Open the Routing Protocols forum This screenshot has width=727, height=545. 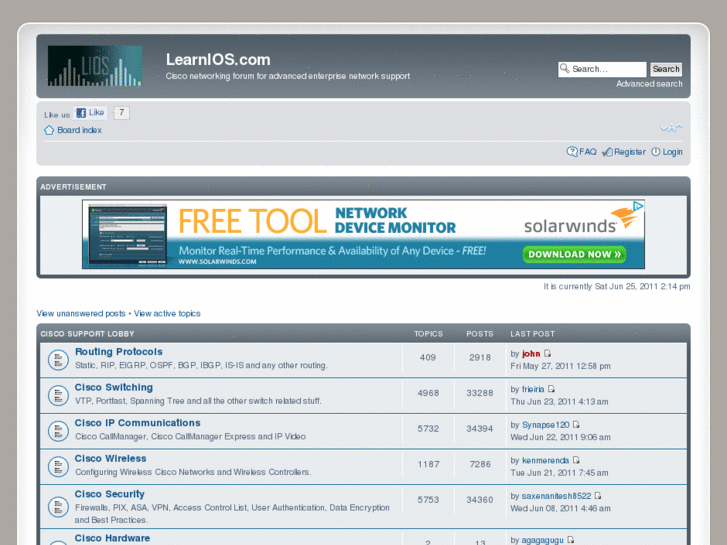coord(119,352)
